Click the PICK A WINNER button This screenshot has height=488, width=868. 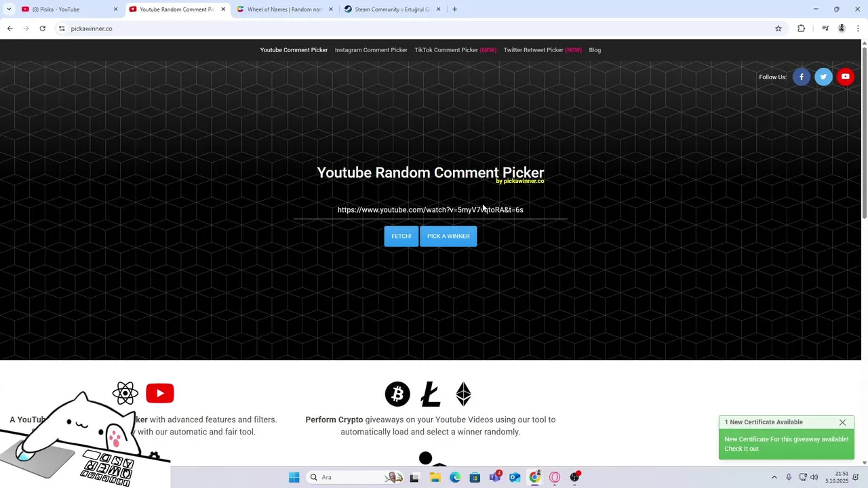[x=448, y=236]
